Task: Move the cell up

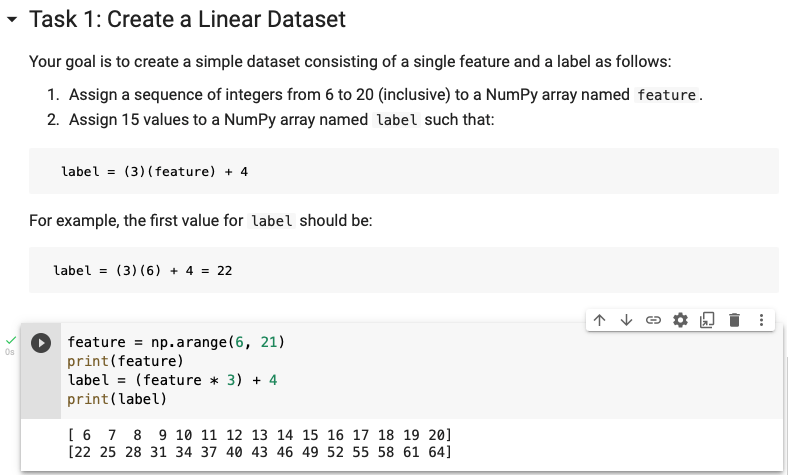Action: point(599,320)
